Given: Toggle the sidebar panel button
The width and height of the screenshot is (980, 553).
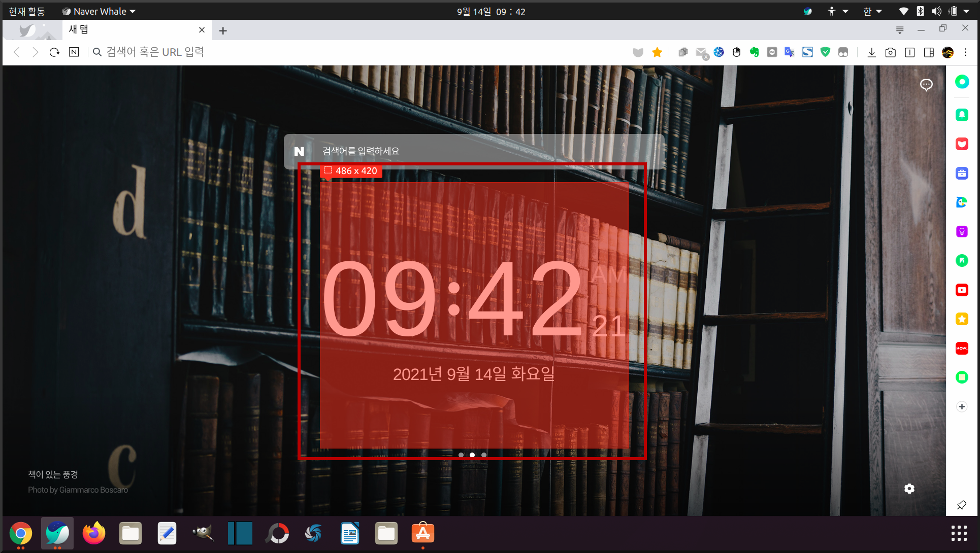Looking at the screenshot, I should coord(929,52).
